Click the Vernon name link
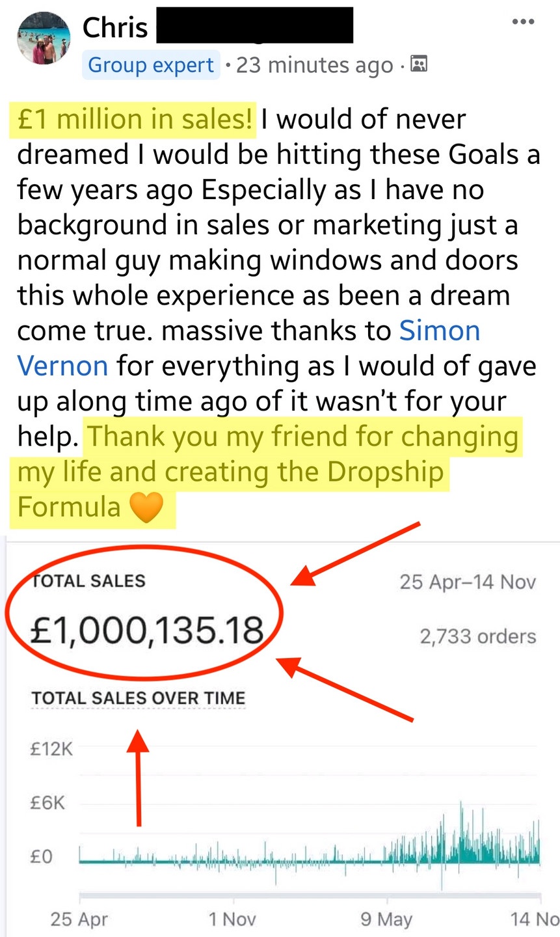560x937 pixels. pyautogui.click(x=62, y=366)
